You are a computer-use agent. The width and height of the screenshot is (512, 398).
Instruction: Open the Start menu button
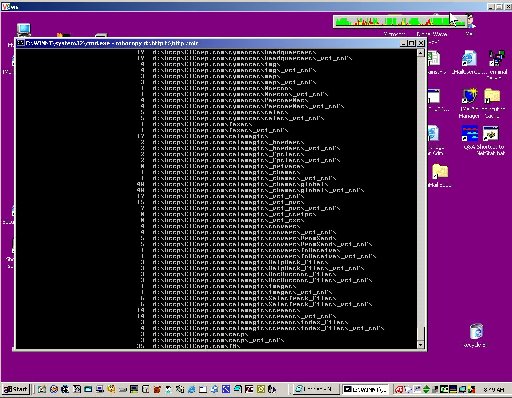tap(15, 389)
